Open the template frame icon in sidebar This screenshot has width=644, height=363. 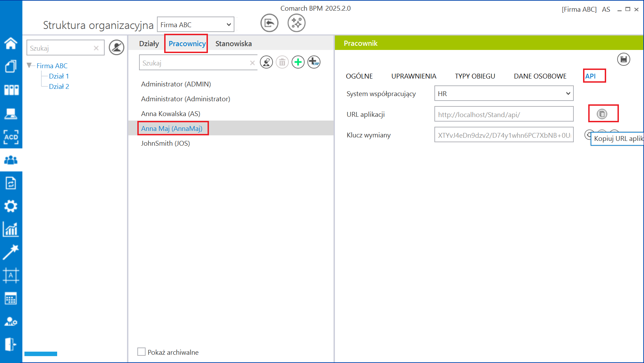click(x=11, y=276)
